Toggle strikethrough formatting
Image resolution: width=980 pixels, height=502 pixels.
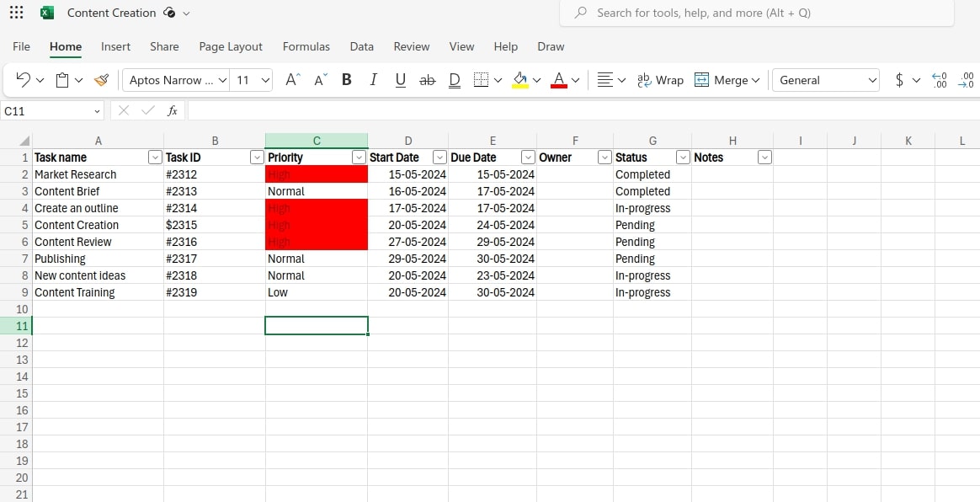(x=428, y=80)
